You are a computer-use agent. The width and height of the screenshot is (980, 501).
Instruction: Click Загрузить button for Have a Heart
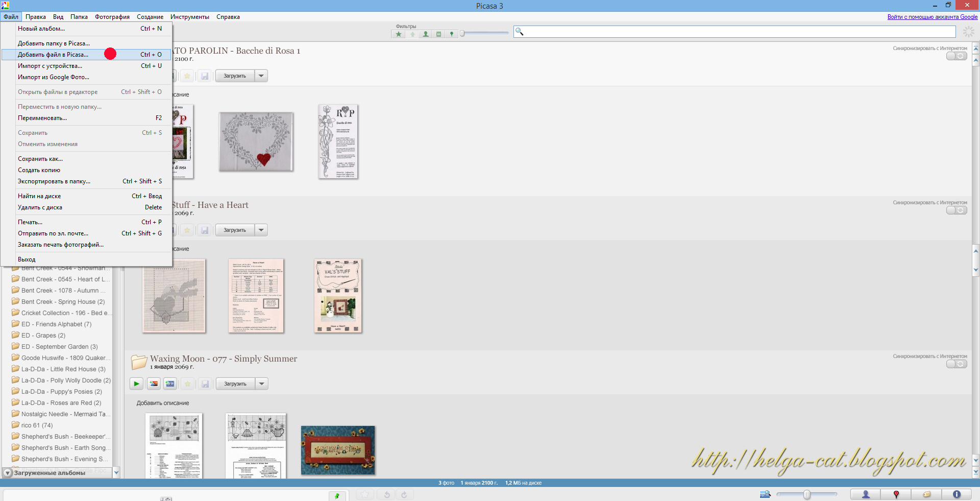(x=235, y=230)
